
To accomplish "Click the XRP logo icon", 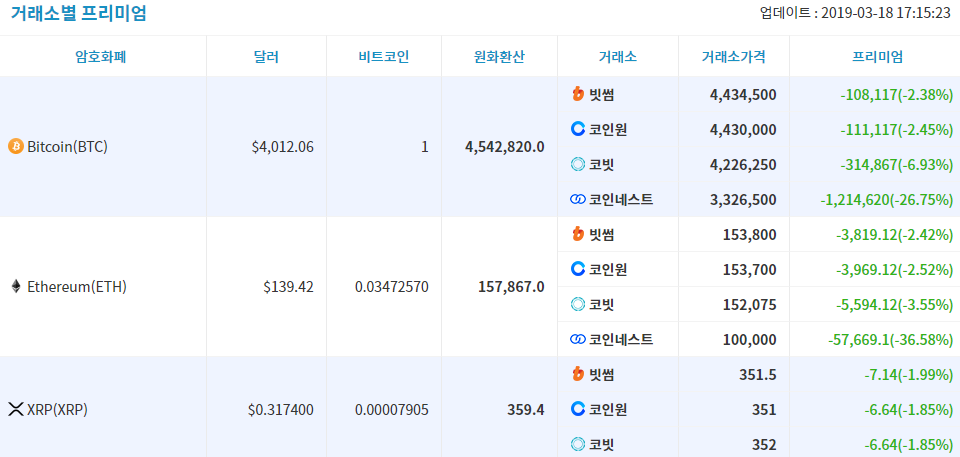I will tap(16, 409).
